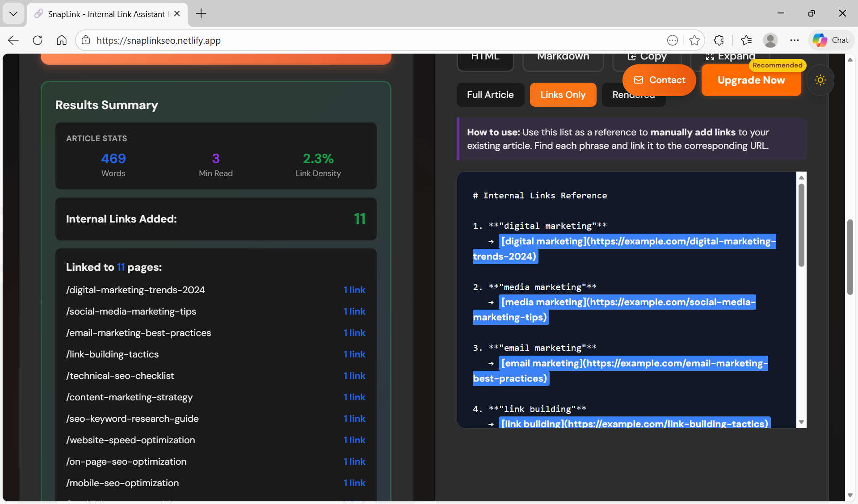
Task: Close the SnapLink browser tab
Action: pyautogui.click(x=177, y=14)
